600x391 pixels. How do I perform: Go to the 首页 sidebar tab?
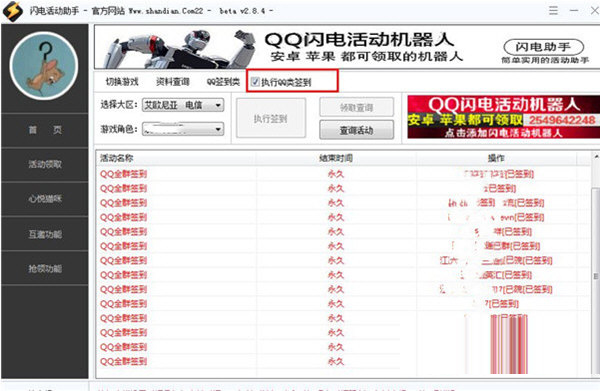[45, 130]
